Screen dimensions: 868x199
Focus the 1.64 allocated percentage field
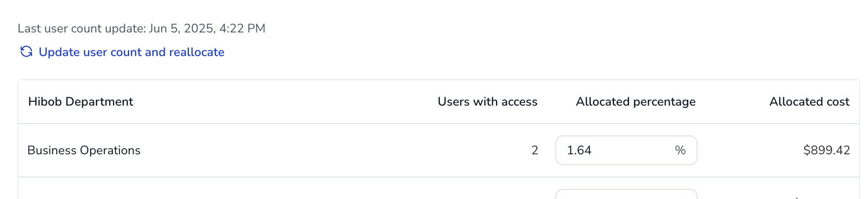click(x=626, y=150)
